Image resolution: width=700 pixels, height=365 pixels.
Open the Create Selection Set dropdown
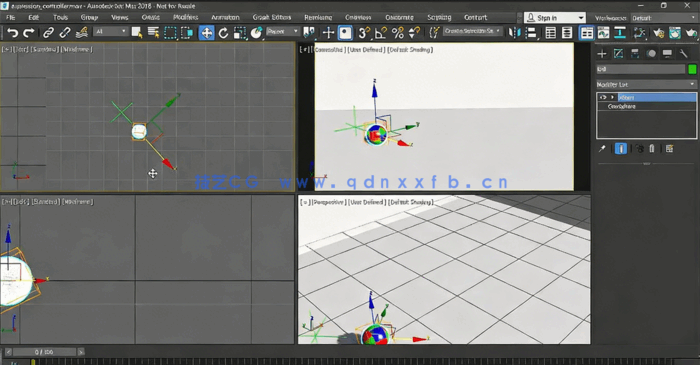pyautogui.click(x=473, y=31)
